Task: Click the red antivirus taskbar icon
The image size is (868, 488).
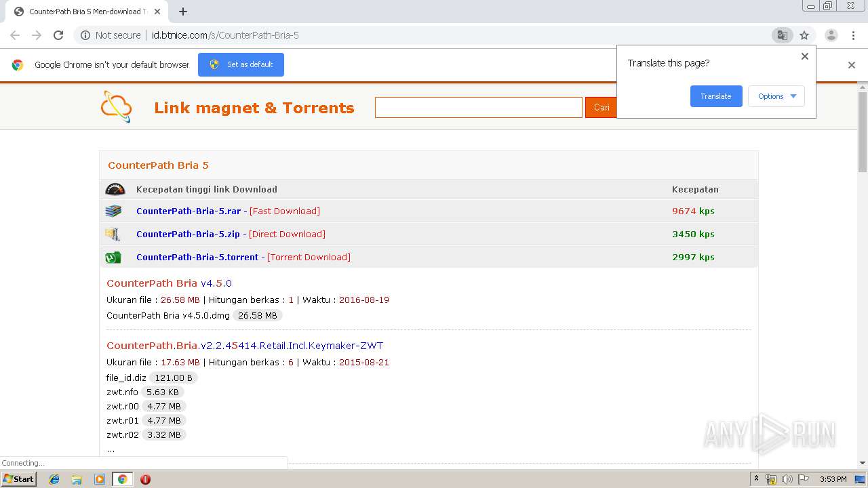Action: pyautogui.click(x=145, y=479)
